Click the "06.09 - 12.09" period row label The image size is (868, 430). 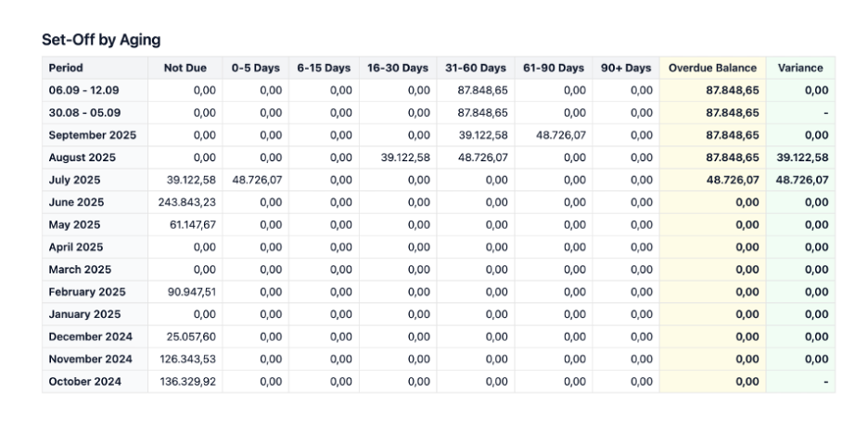click(83, 90)
